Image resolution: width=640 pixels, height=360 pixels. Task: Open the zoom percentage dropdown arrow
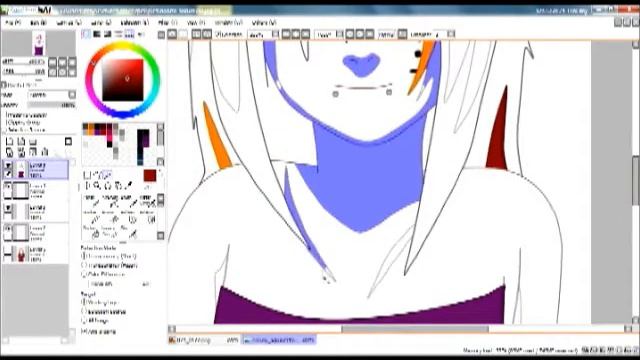pyautogui.click(x=276, y=34)
